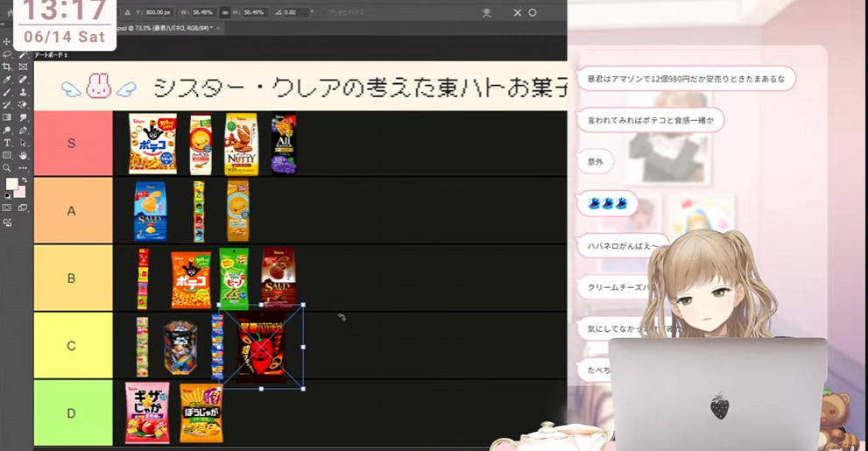Cancel the transform with the X button
Image resolution: width=868 pixels, height=451 pixels.
click(517, 12)
